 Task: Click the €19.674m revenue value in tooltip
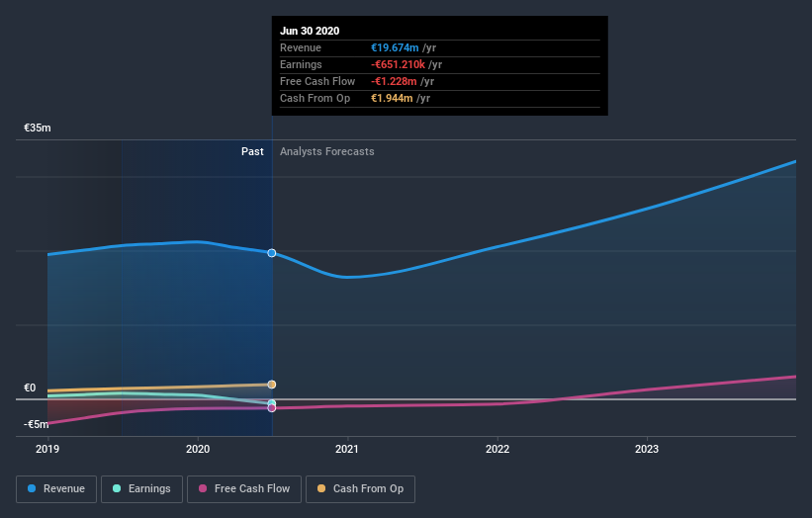click(395, 47)
